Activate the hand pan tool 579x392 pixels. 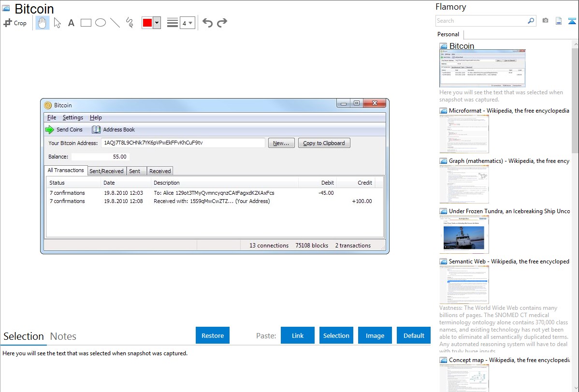point(43,23)
